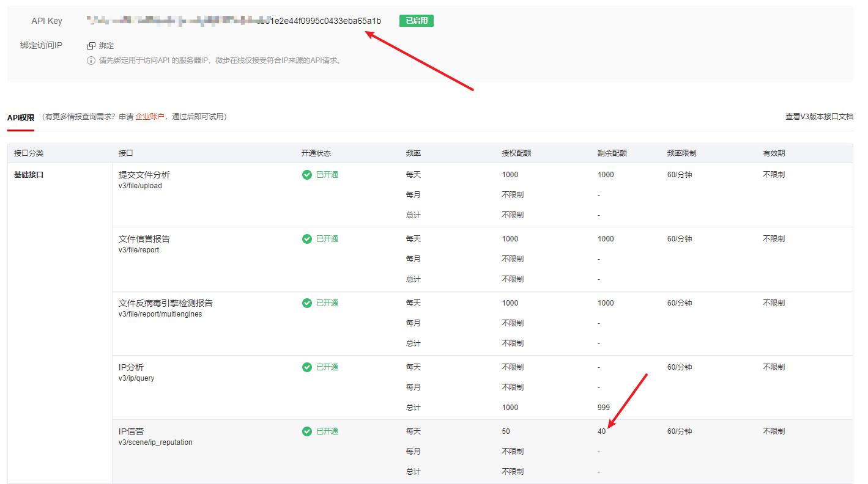The width and height of the screenshot is (868, 484).
Task: Click the v3/file/upload endpoint path
Action: click(140, 186)
